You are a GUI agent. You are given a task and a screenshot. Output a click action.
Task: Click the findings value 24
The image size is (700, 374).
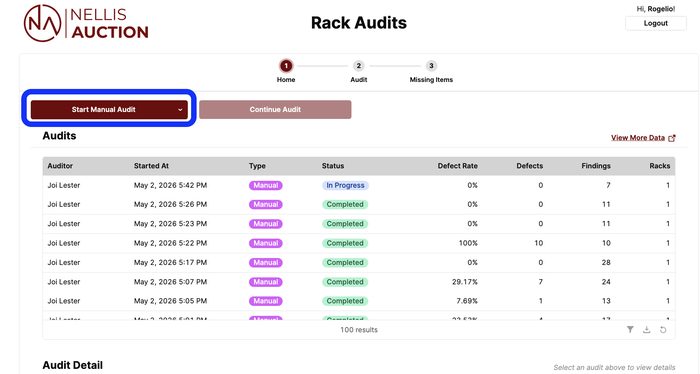(606, 282)
